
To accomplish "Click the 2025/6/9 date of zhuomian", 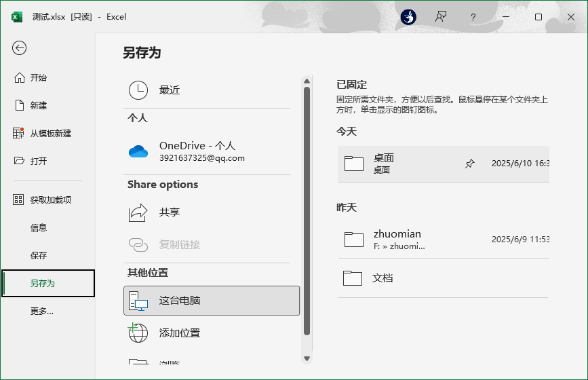I will tap(520, 240).
